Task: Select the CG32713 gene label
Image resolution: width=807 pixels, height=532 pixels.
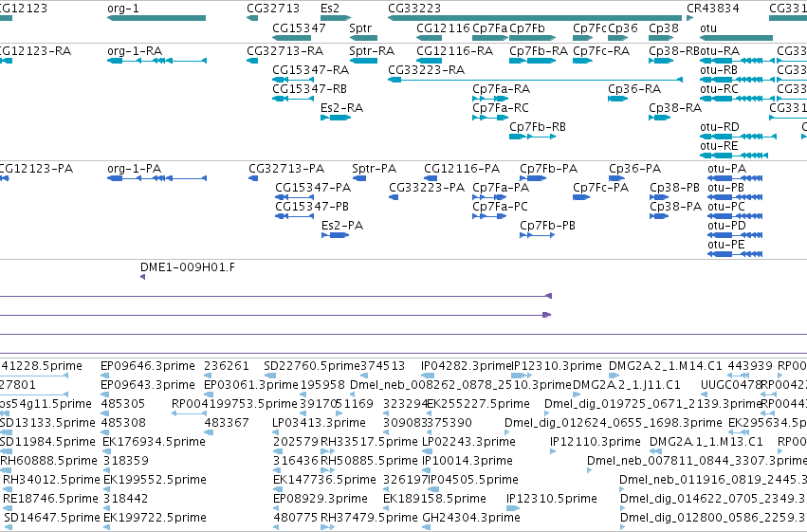Action: coord(273,9)
